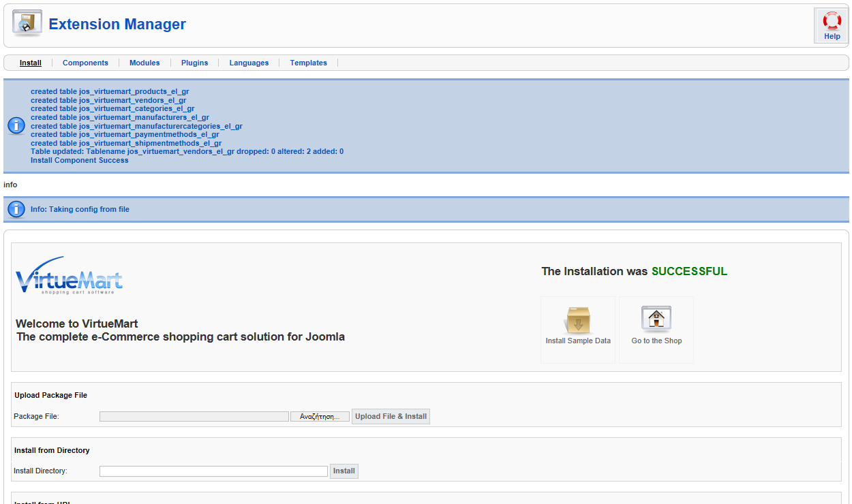
Task: Select 'created table jos_virtuemart_vendors_el_gr' line
Action: click(x=108, y=100)
